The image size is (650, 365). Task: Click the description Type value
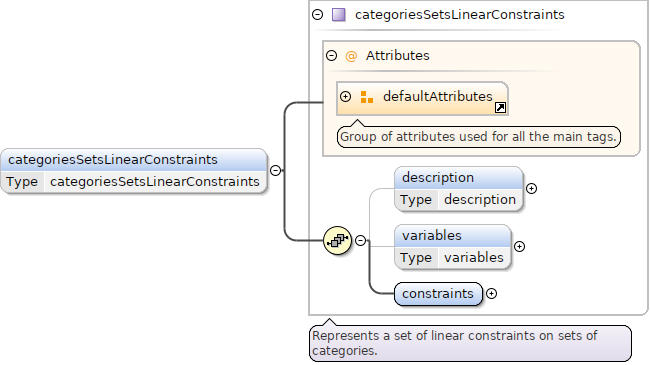click(x=480, y=200)
